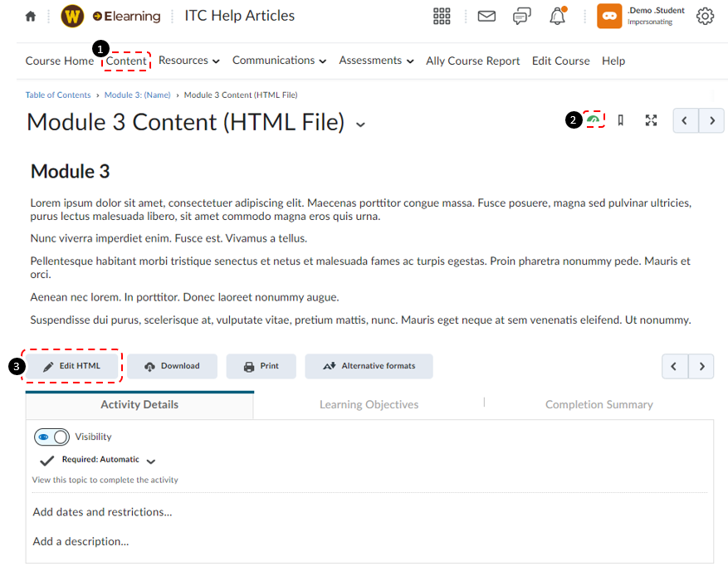This screenshot has width=728, height=571.
Task: Switch to the Learning Objectives tab
Action: 369,404
